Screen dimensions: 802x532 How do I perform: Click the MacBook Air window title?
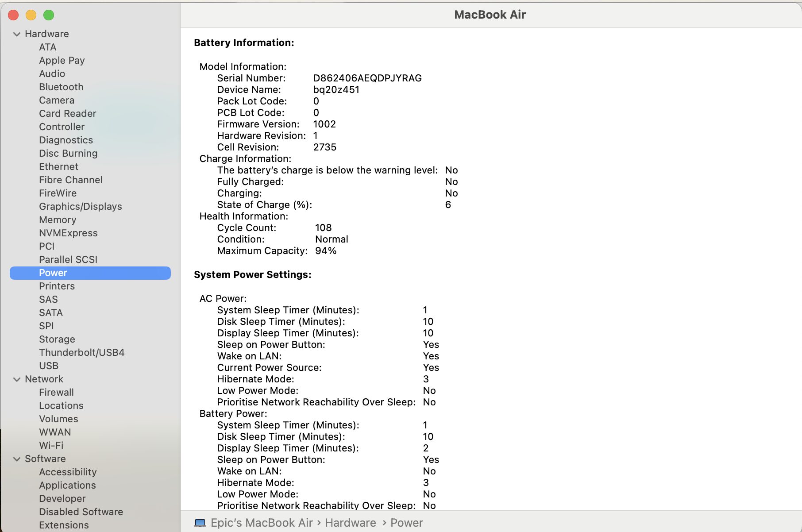pyautogui.click(x=490, y=15)
